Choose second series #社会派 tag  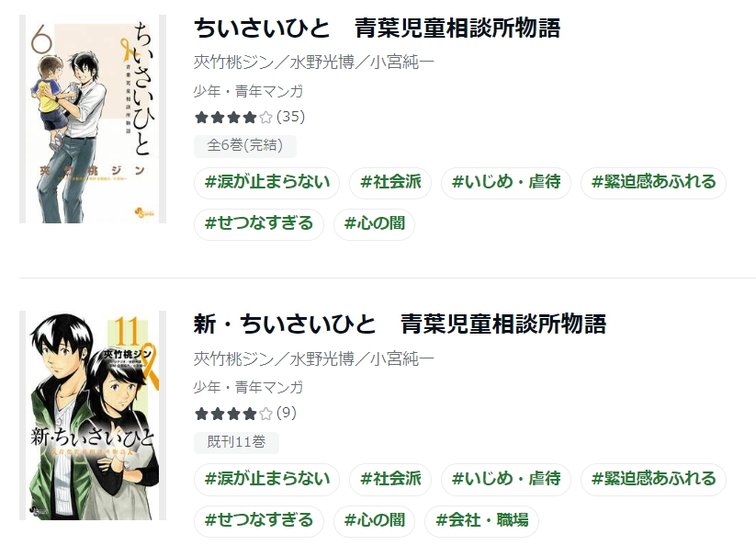click(x=390, y=479)
